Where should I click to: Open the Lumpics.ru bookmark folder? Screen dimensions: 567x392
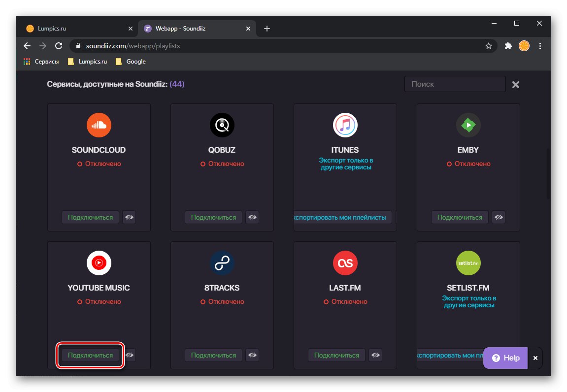pyautogui.click(x=88, y=62)
